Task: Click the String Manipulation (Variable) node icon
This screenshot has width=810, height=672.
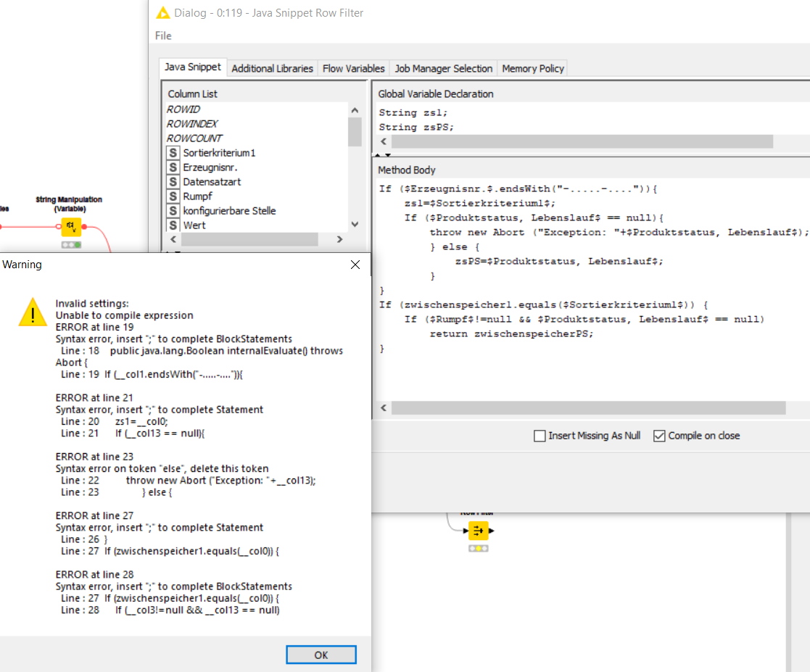Action: [x=70, y=227]
